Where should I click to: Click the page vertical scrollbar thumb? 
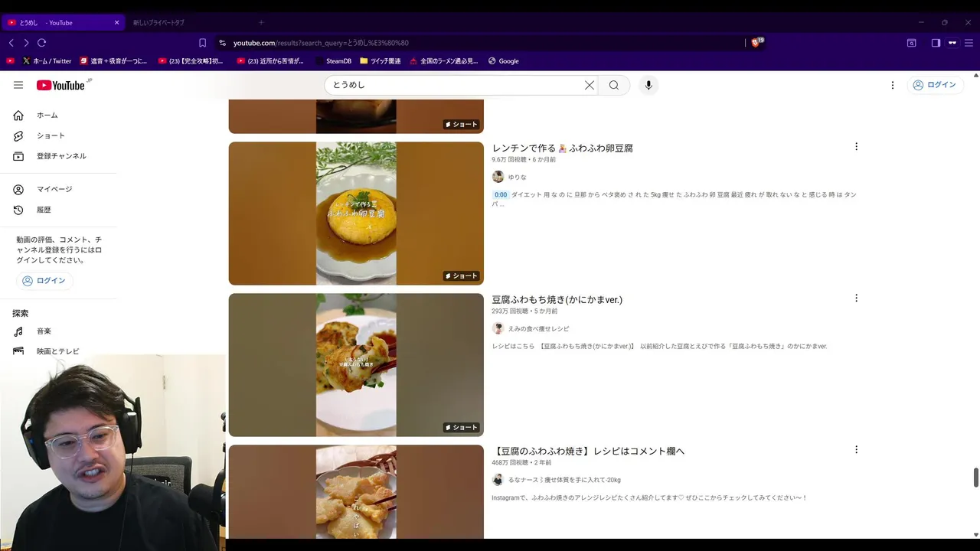975,478
